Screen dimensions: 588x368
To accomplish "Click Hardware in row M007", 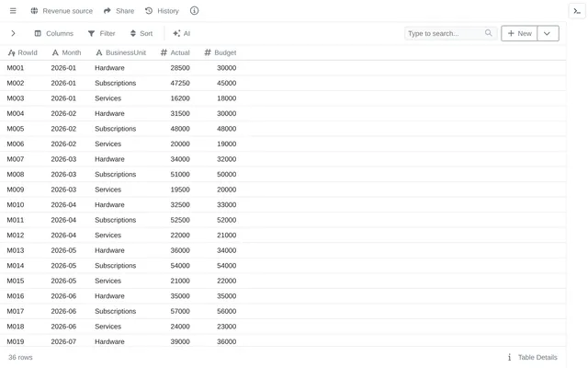I will pos(109,159).
